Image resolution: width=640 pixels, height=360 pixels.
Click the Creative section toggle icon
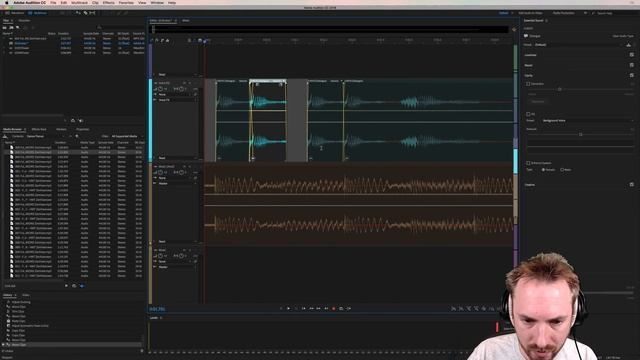pyautogui.click(x=631, y=184)
